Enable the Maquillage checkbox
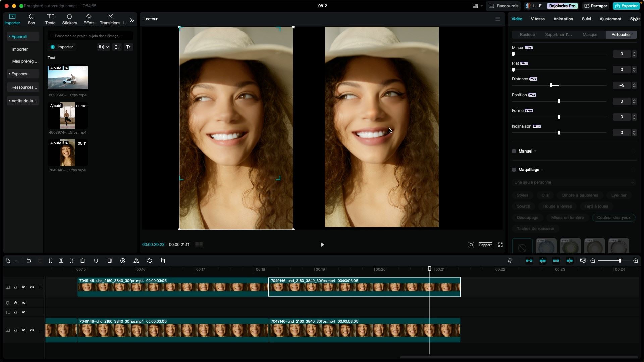Viewport: 644px width, 362px height. pyautogui.click(x=514, y=170)
